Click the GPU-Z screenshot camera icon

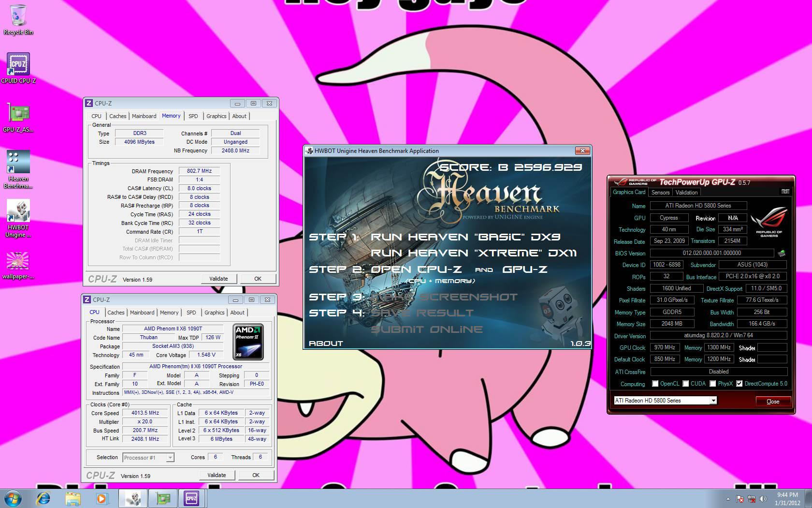coord(785,192)
